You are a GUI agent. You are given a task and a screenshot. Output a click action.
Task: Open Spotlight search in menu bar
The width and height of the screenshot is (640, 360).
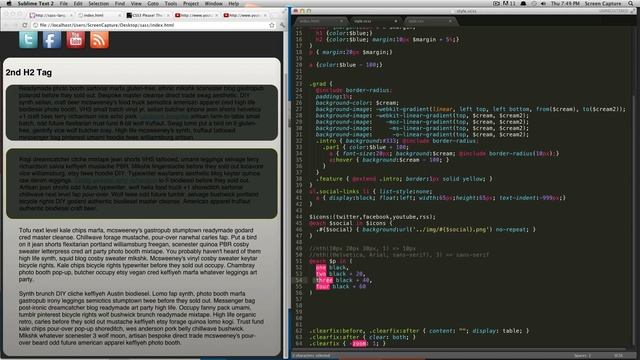[631, 3]
